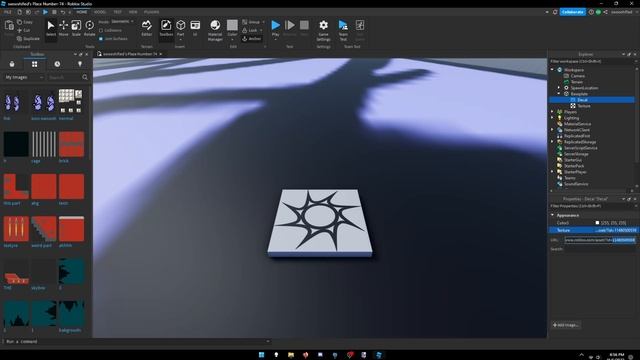Toggle the Collisions checkbox
Viewport: 640px width, 360px height.
point(101,30)
